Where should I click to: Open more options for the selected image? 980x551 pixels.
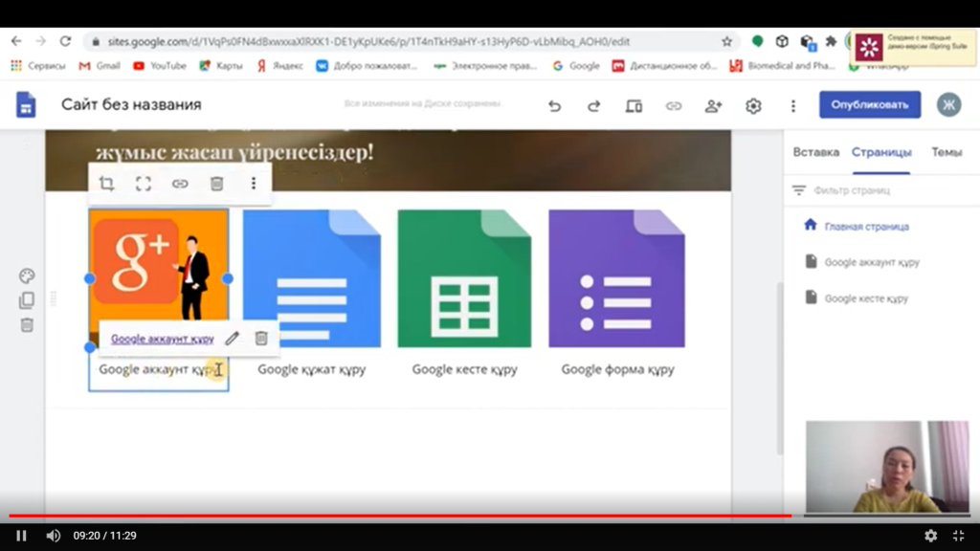[x=253, y=183]
